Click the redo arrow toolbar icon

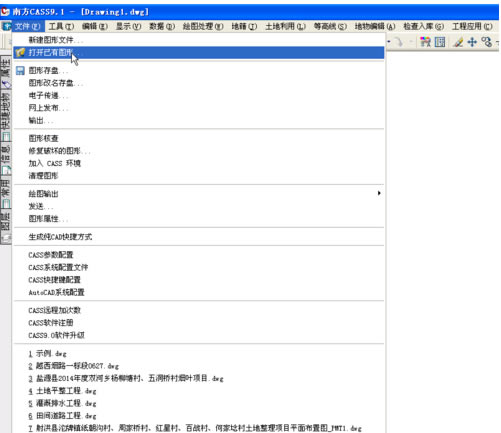coord(399,42)
